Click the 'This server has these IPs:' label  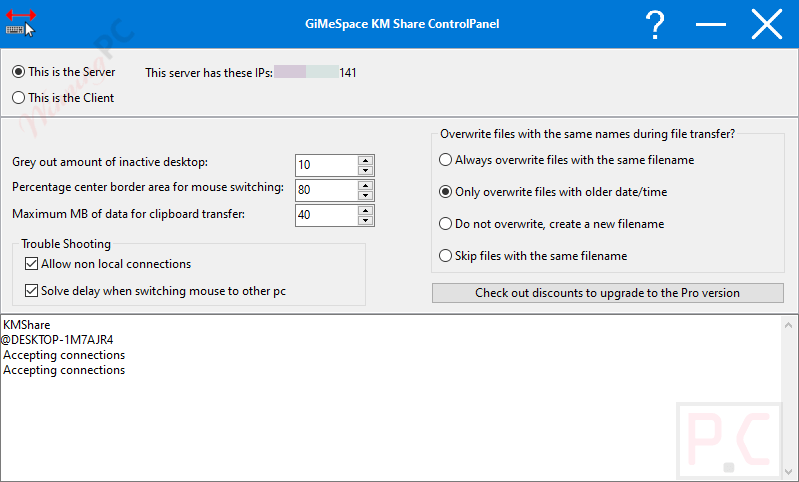pos(209,73)
